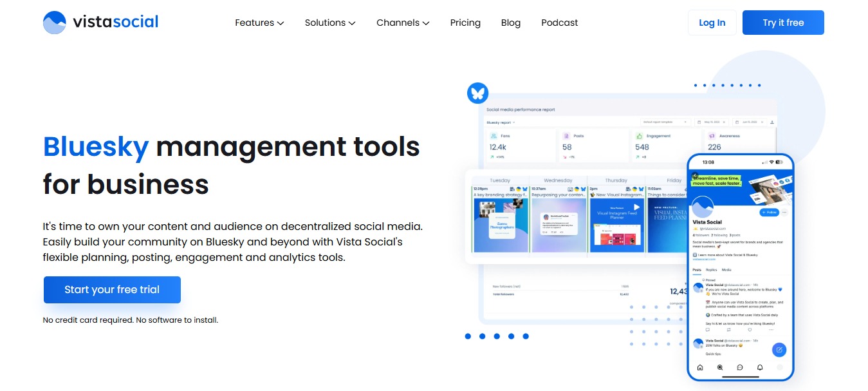
Task: Tap the notifications bell icon
Action: [x=759, y=367]
